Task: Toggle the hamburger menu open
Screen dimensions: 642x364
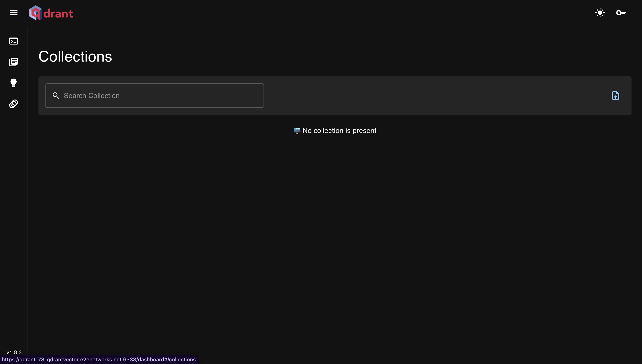Action: [x=13, y=12]
